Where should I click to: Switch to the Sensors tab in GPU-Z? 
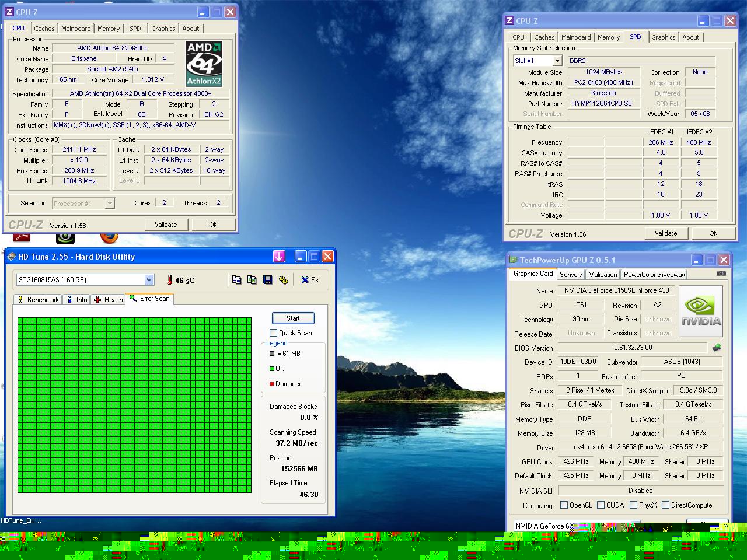coord(571,275)
